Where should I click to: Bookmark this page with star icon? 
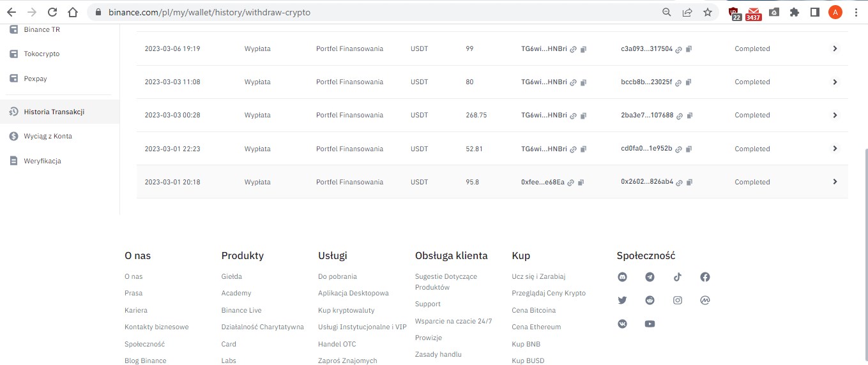tap(707, 12)
